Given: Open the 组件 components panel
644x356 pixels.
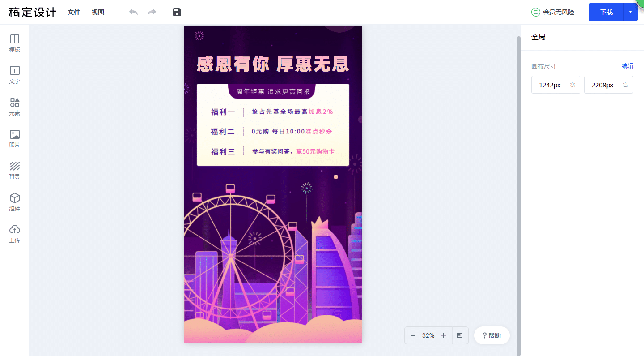Looking at the screenshot, I should click(x=14, y=202).
